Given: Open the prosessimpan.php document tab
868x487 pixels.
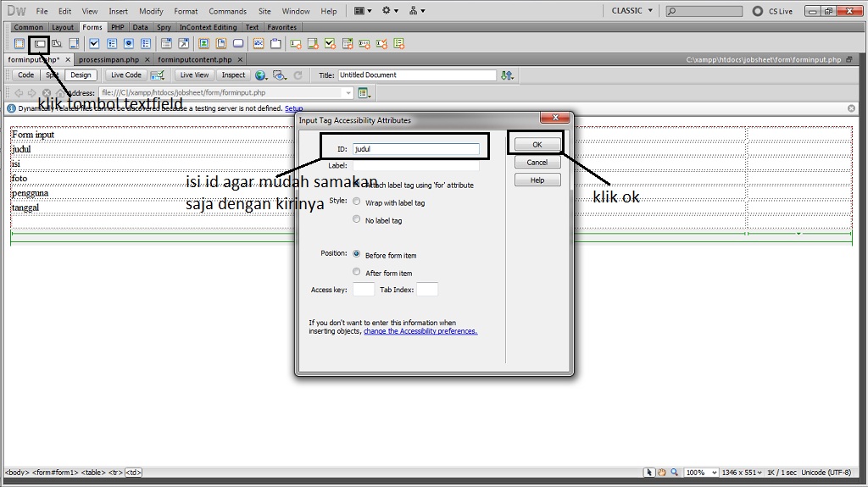Looking at the screenshot, I should [109, 59].
